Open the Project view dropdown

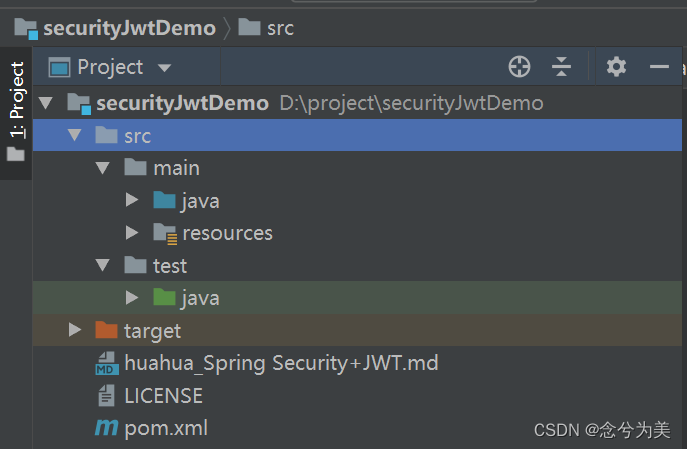110,67
